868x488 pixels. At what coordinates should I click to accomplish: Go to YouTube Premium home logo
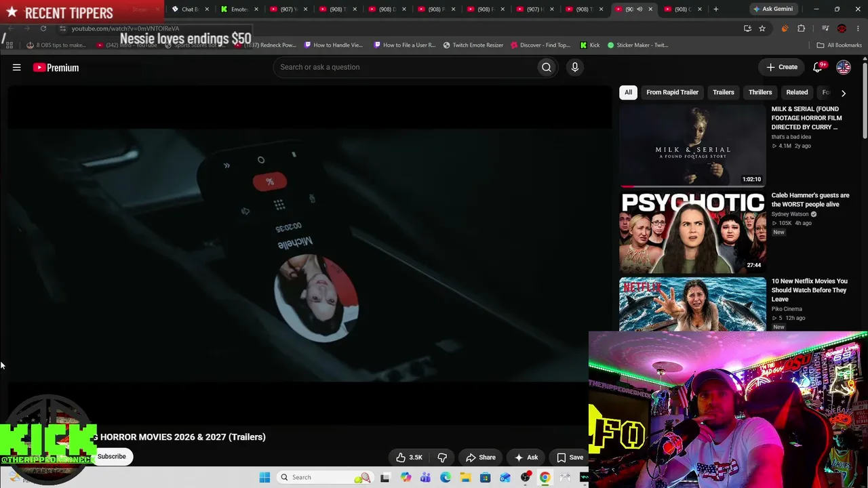point(56,67)
